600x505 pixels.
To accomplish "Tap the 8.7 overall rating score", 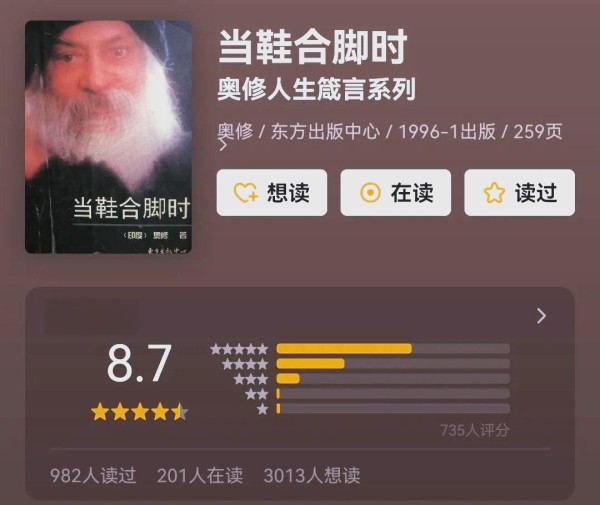I will pos(139,363).
